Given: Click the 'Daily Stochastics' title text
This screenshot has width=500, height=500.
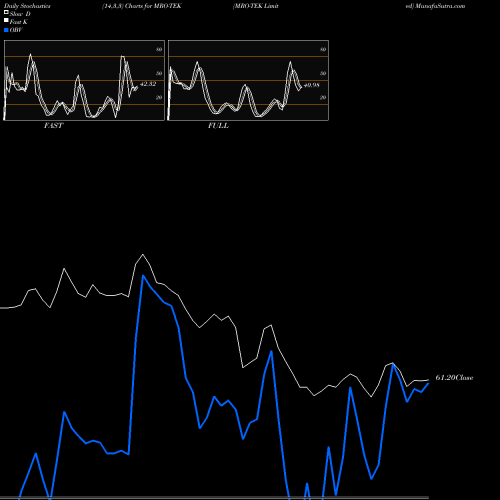Looking at the screenshot, I should pos(27,6).
